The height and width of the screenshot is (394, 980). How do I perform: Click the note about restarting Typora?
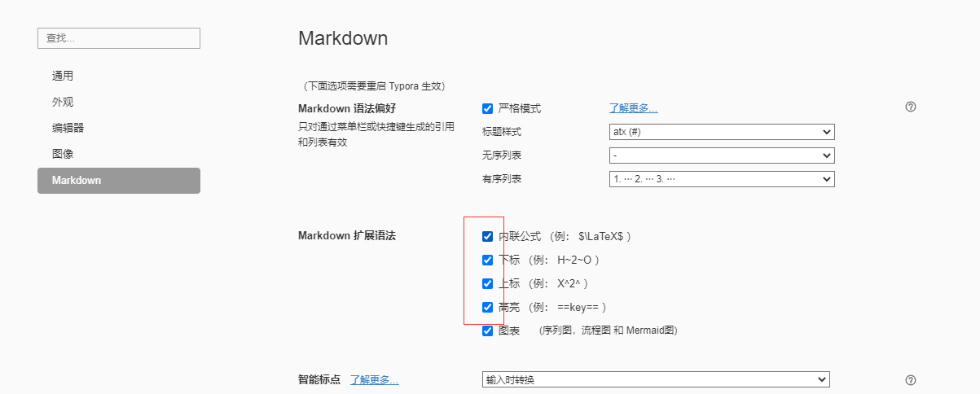pyautogui.click(x=373, y=86)
